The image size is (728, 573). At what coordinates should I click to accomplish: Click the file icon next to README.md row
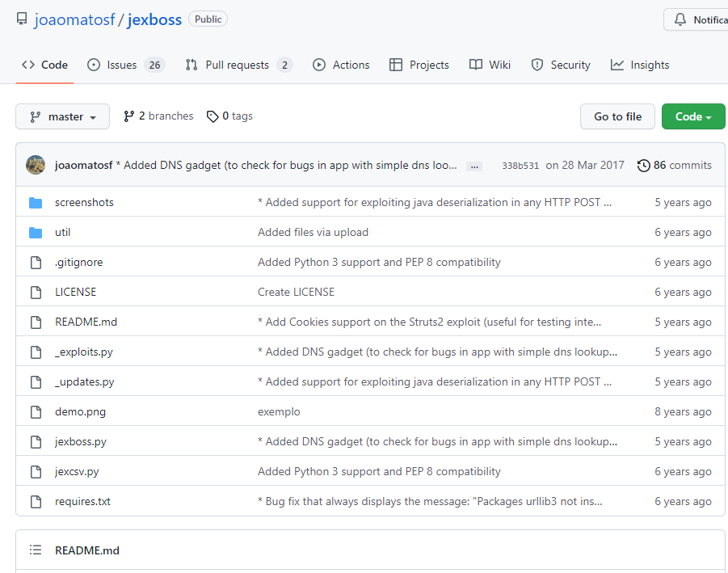[36, 322]
